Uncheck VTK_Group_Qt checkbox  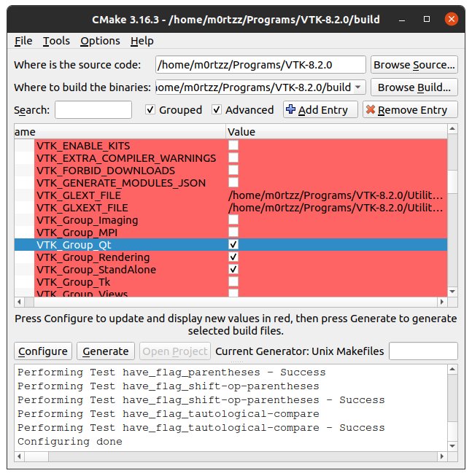[233, 245]
